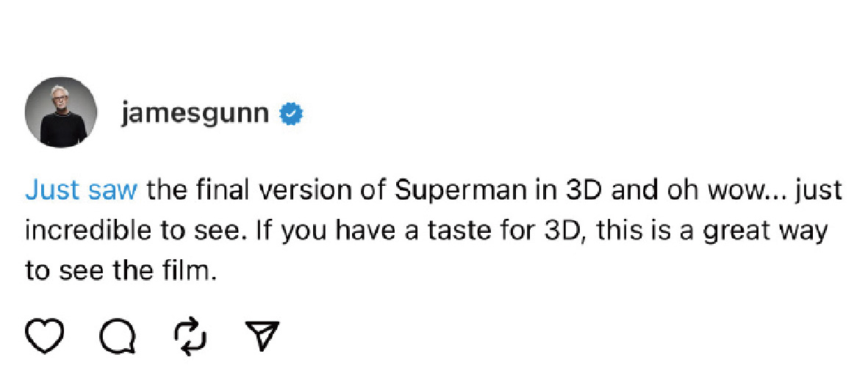Open jamesgunn's profile picture

[61, 113]
